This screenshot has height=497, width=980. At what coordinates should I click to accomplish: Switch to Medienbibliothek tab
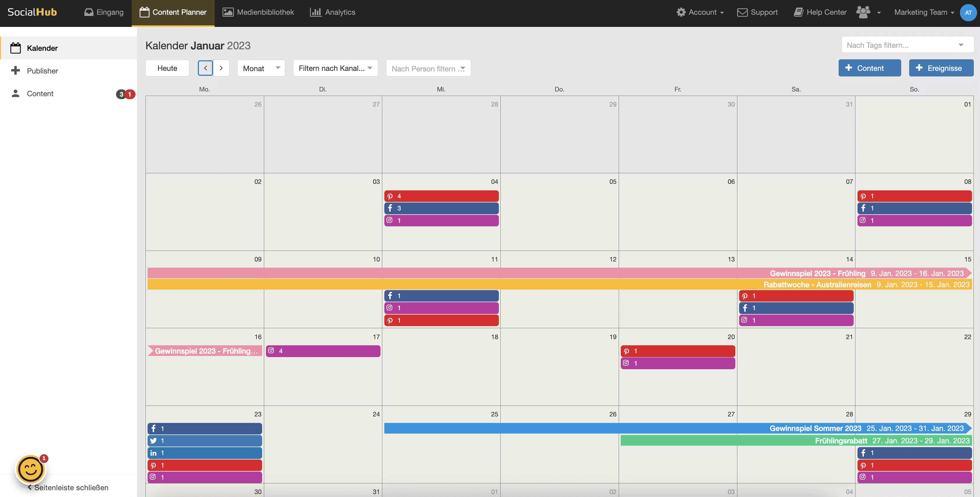258,12
